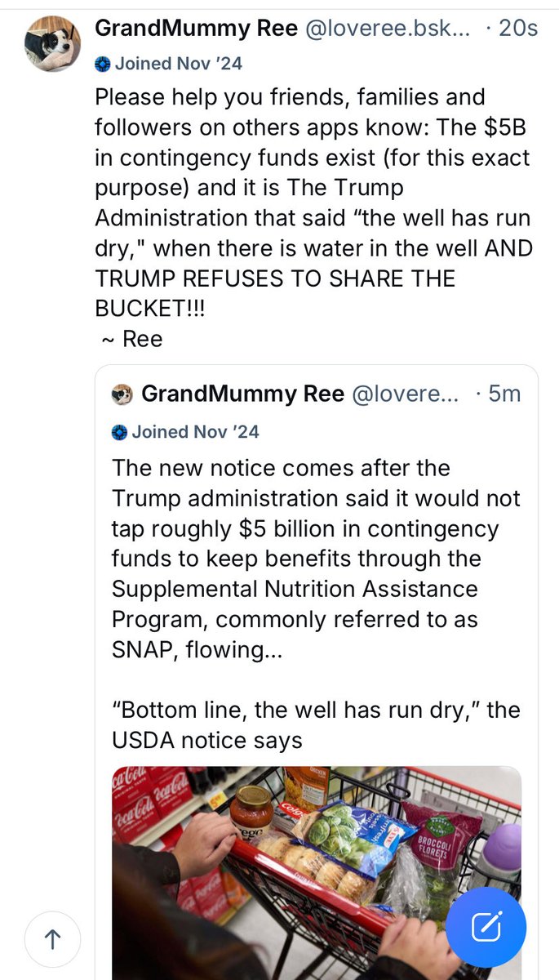This screenshot has width=559, height=980.
Task: Open GrandMummy Ree name in the quoted post
Action: tap(242, 394)
